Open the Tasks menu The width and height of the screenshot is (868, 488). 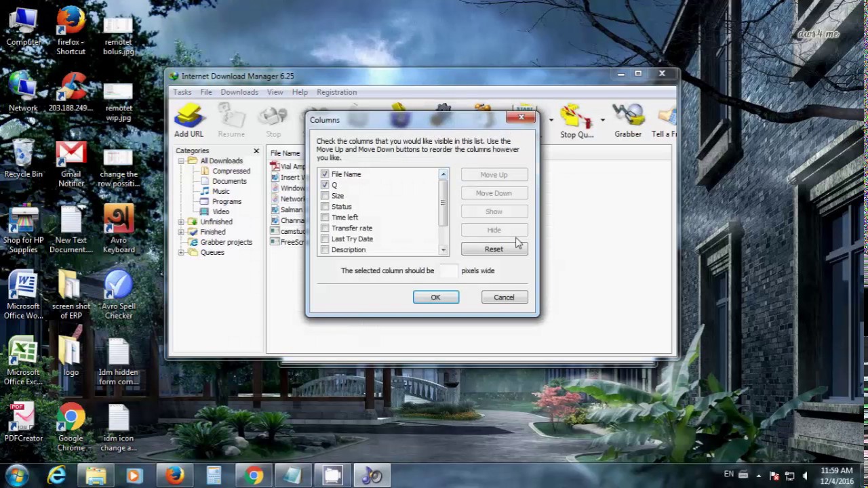coord(182,92)
